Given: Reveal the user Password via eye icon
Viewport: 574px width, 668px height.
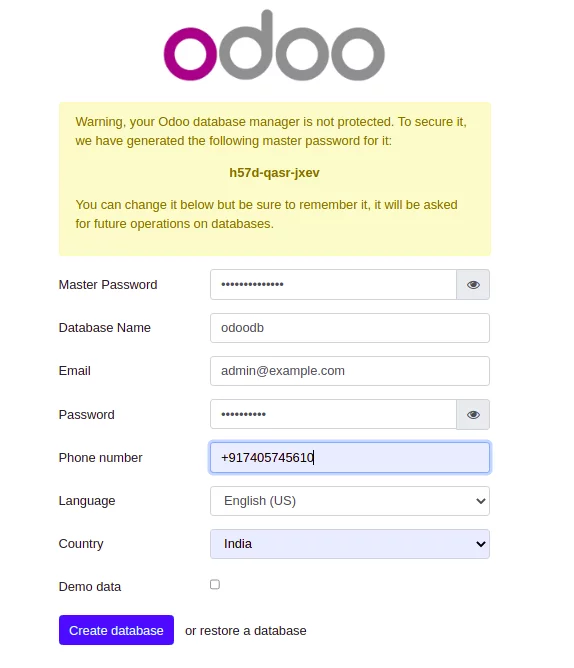Looking at the screenshot, I should (x=473, y=415).
